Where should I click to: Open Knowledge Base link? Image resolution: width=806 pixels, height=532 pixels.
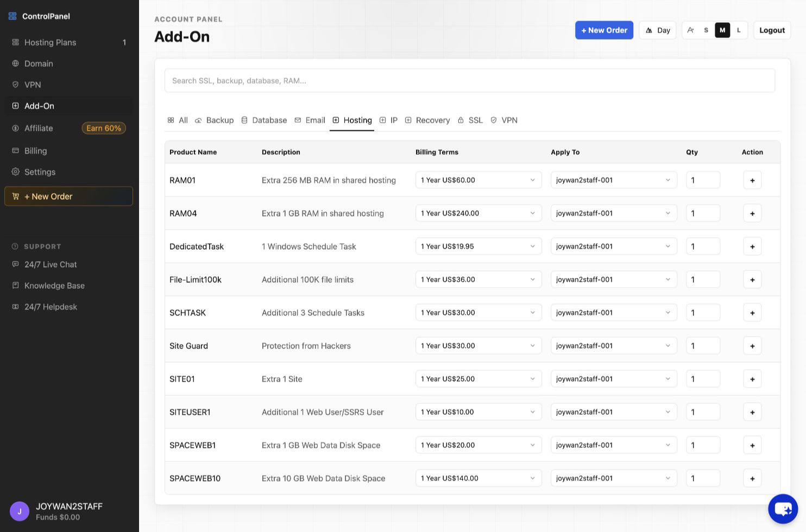pos(68,286)
